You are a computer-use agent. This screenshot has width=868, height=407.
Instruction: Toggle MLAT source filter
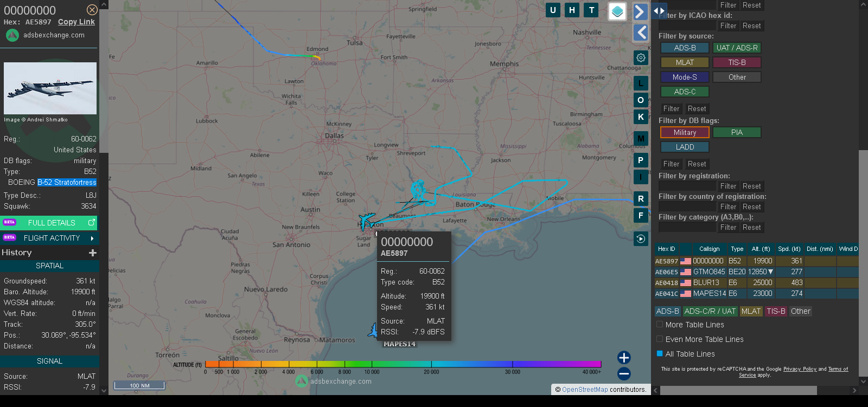[x=685, y=62]
